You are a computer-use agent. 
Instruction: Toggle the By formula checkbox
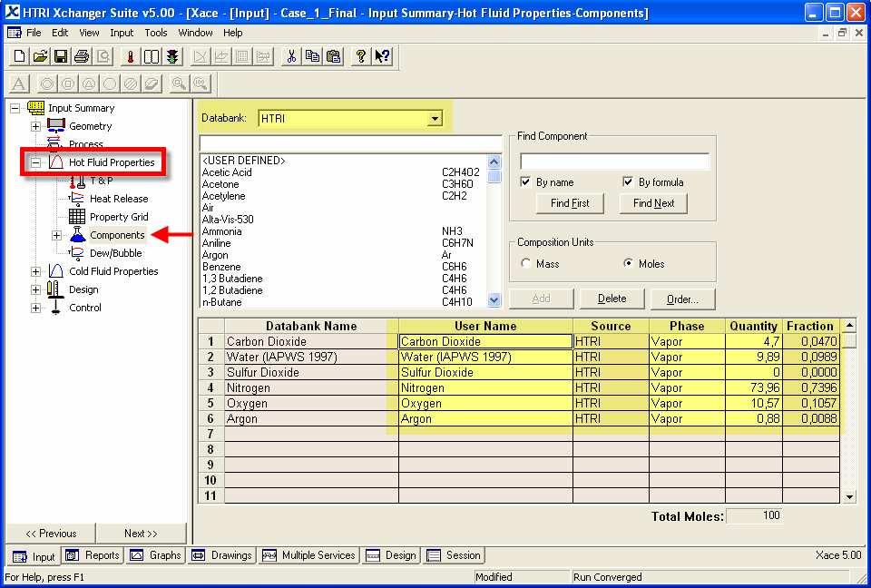pyautogui.click(x=628, y=181)
